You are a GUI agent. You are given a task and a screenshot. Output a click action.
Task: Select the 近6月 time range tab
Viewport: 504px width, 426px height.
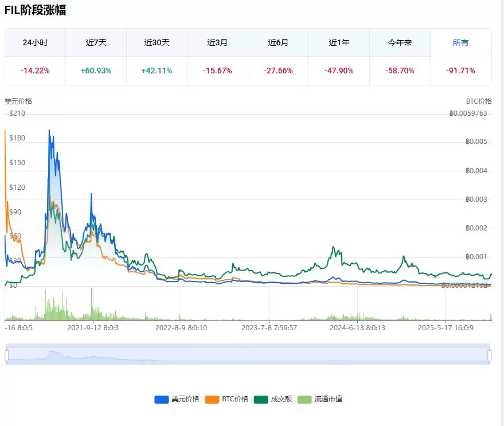click(x=278, y=42)
